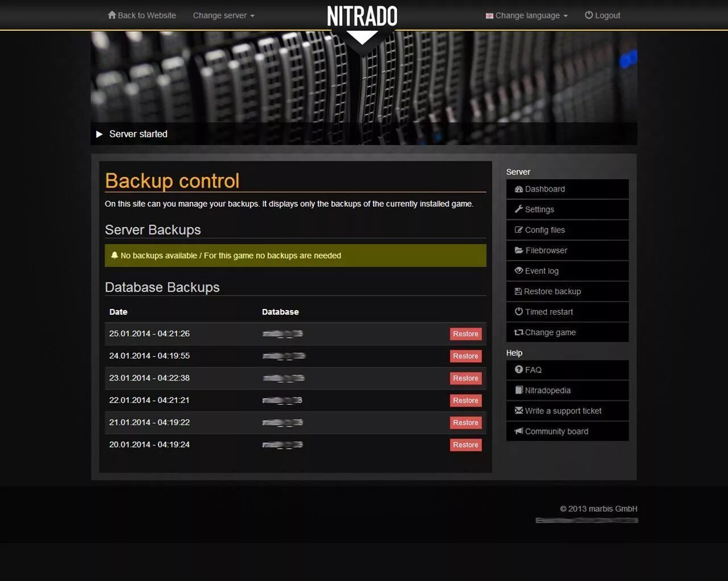Click the Backup control heading
Screen dimensions: 728x581
pos(172,181)
